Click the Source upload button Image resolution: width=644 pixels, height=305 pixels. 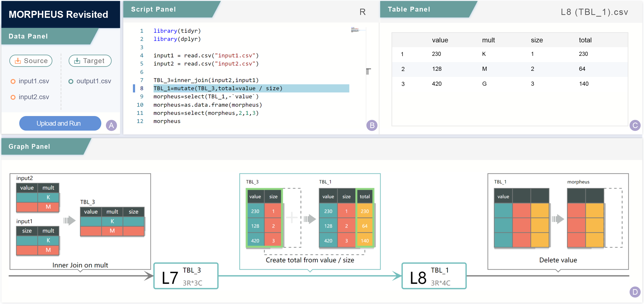tap(31, 61)
